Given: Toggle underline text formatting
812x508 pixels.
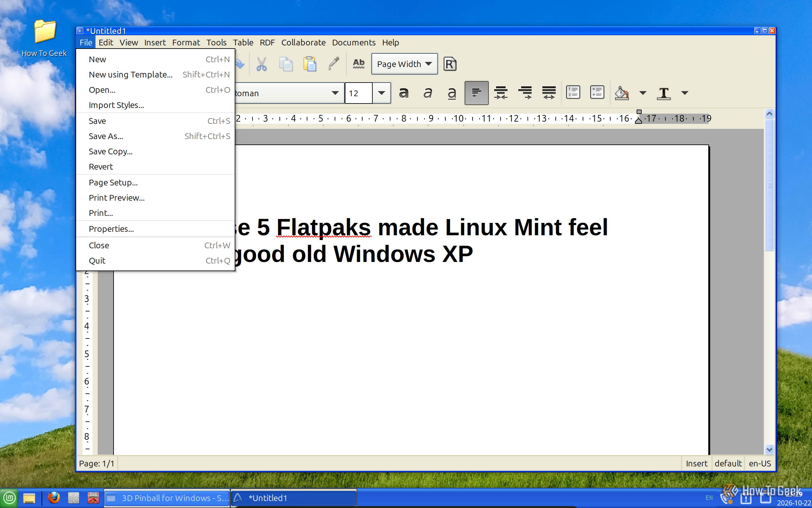Looking at the screenshot, I should click(x=452, y=93).
